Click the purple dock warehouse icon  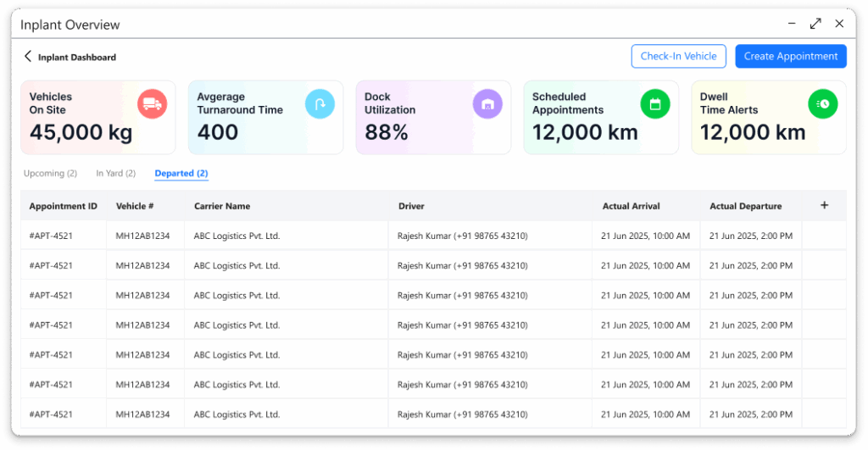(x=487, y=104)
